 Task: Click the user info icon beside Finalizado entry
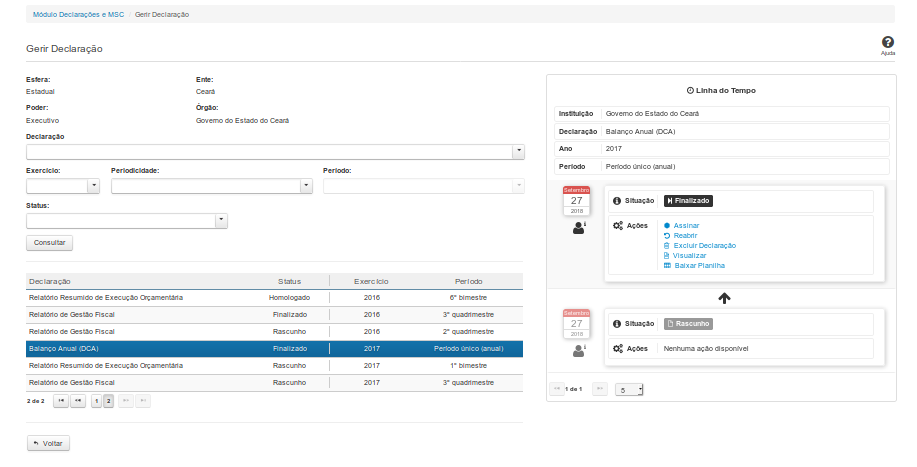(x=579, y=228)
